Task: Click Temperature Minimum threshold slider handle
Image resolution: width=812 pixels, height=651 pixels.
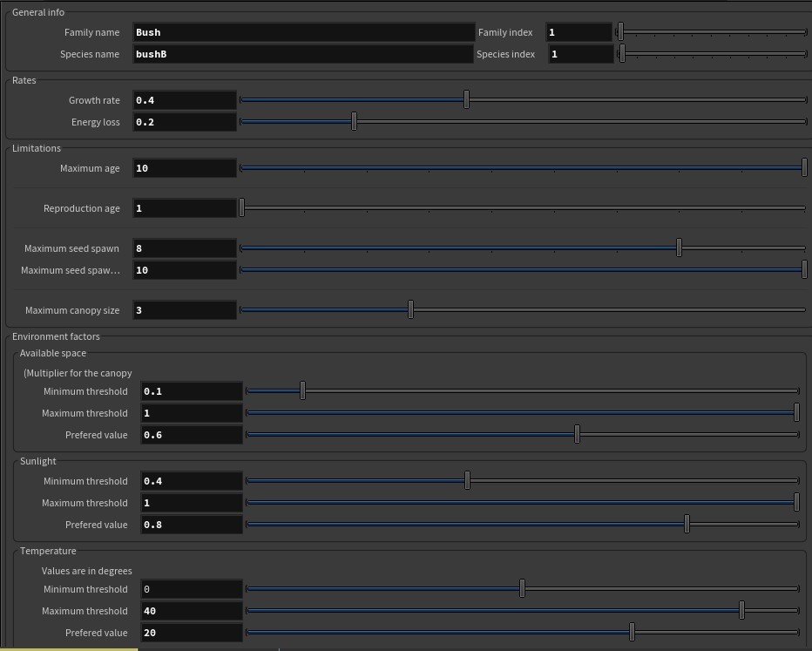Action: tap(522, 588)
